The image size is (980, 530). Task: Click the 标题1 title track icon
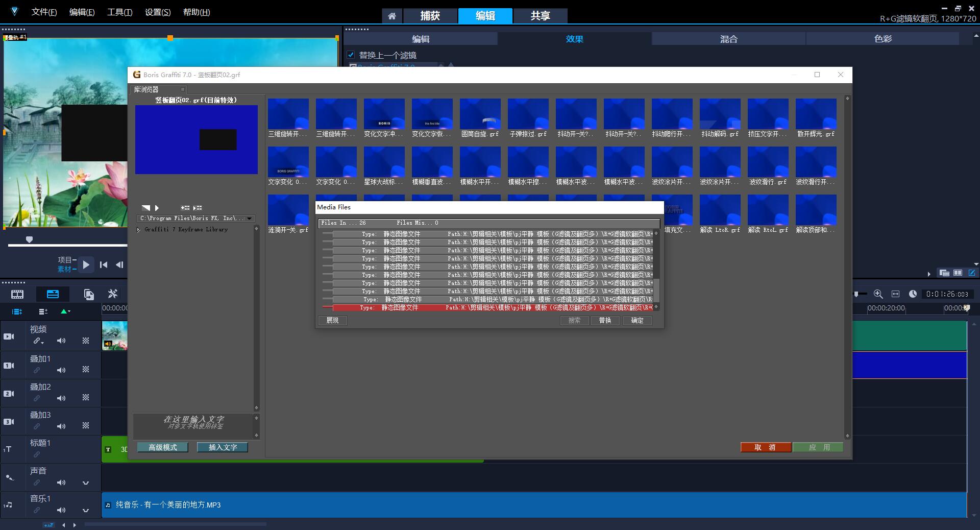tap(8, 449)
